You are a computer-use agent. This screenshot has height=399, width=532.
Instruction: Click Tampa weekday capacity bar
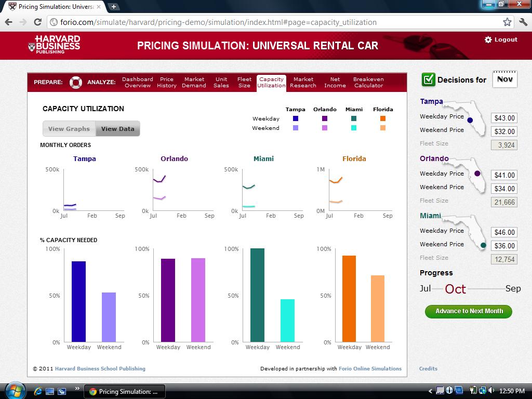tap(79, 302)
